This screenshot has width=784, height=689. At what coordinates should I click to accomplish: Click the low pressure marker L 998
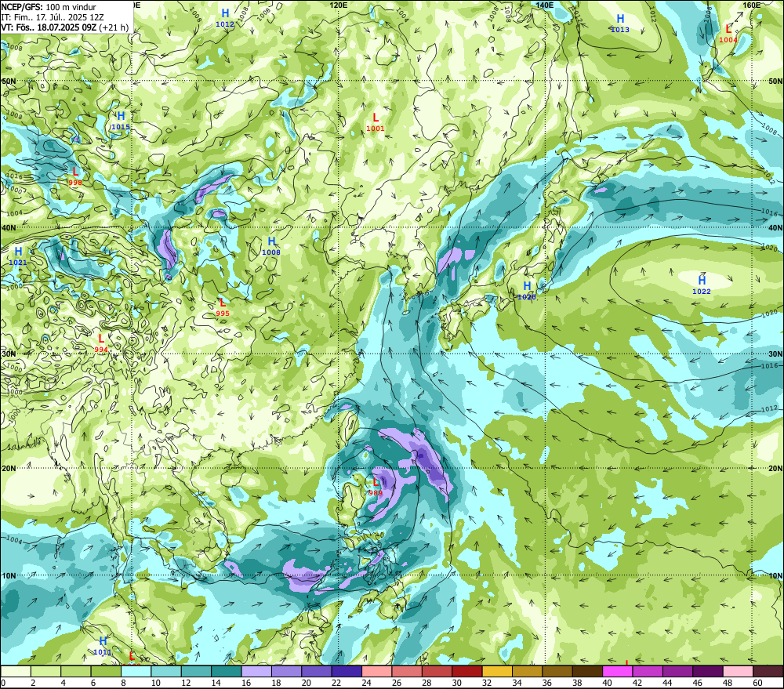75,176
